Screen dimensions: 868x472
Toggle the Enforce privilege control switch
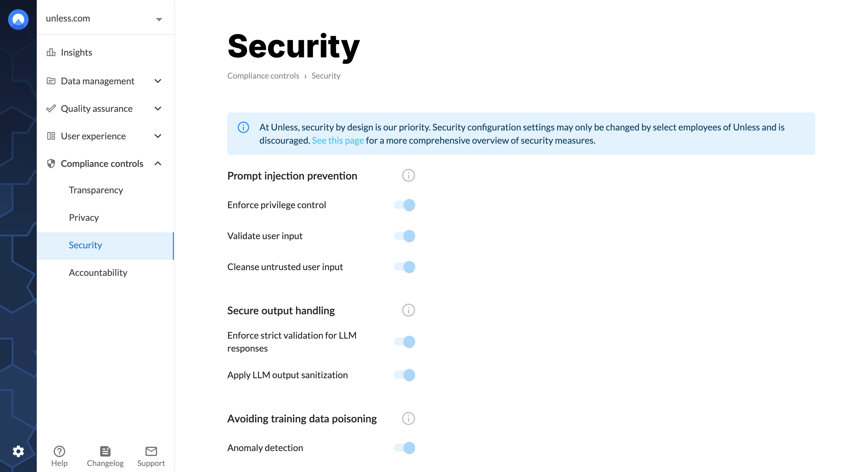click(x=404, y=205)
